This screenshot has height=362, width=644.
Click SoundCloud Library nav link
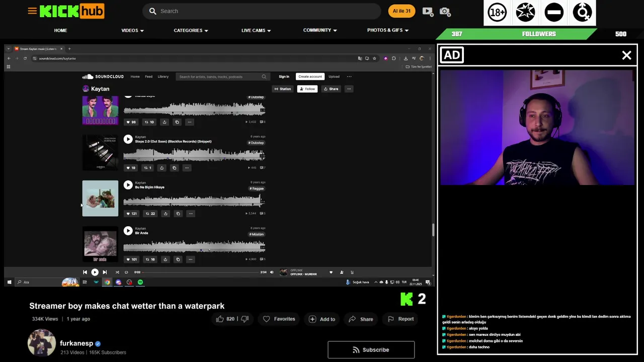(x=163, y=76)
